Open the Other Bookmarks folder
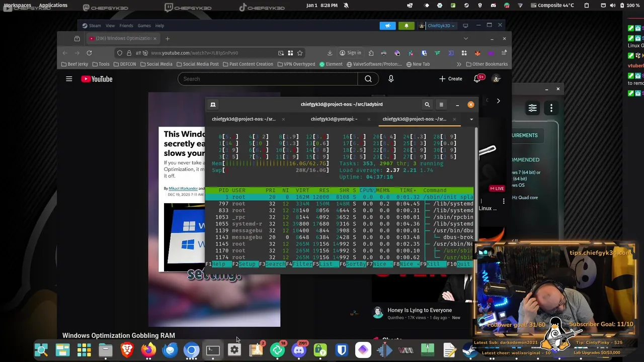This screenshot has width=644, height=362. pos(487,64)
